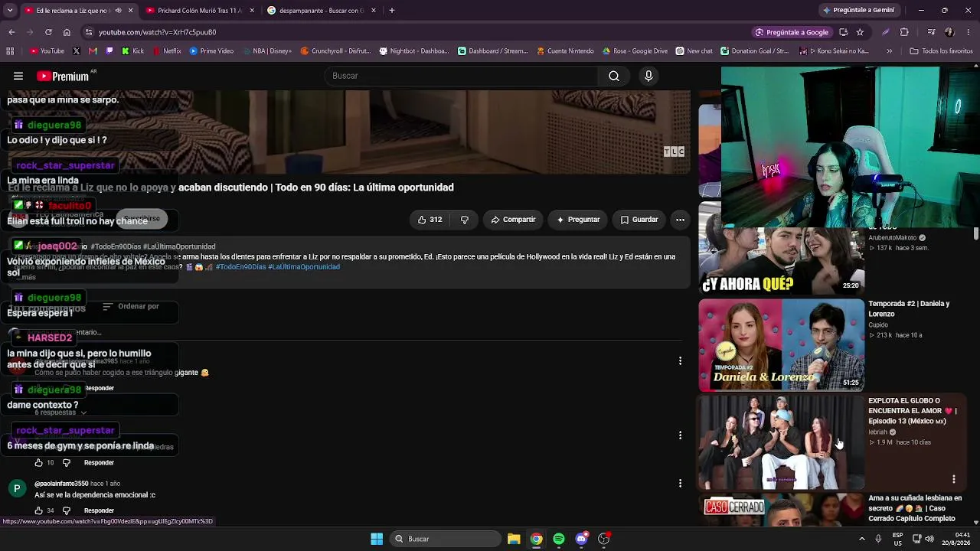The width and height of the screenshot is (980, 551).
Task: Open Todos los favoritos bookmarks folder
Action: [x=941, y=51]
